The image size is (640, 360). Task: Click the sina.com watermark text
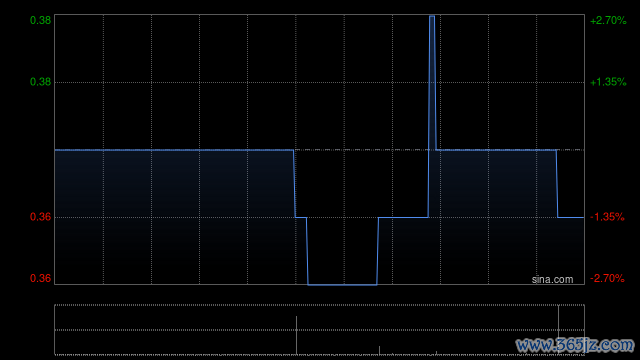click(x=552, y=279)
